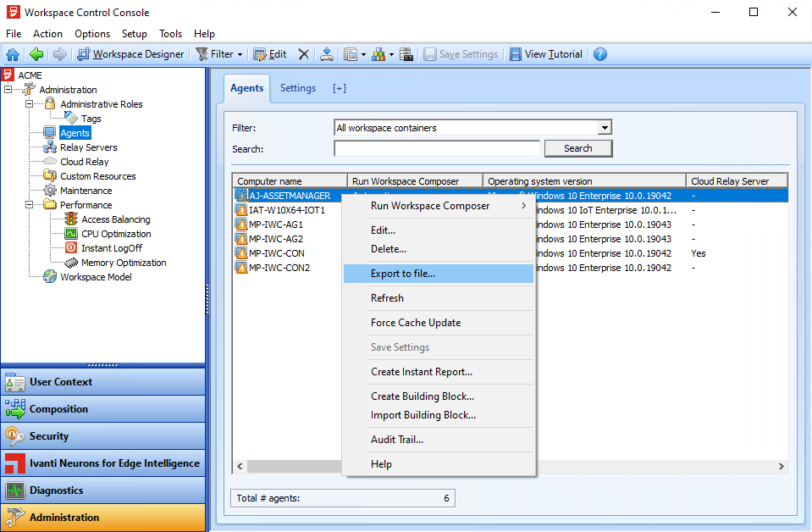
Task: Click the Search button
Action: click(577, 148)
